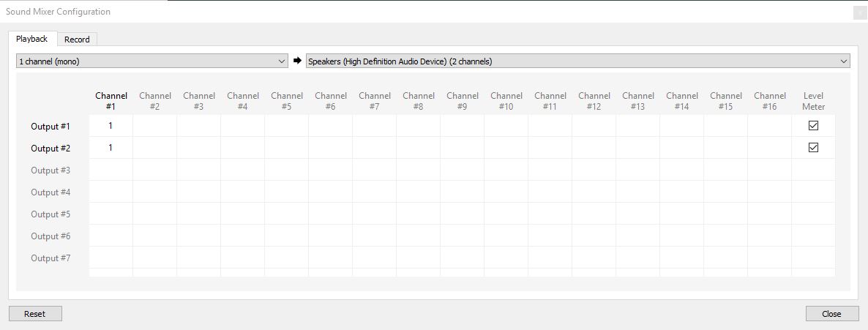The width and height of the screenshot is (868, 330).
Task: Click the Channel #5 column header
Action: (287, 101)
